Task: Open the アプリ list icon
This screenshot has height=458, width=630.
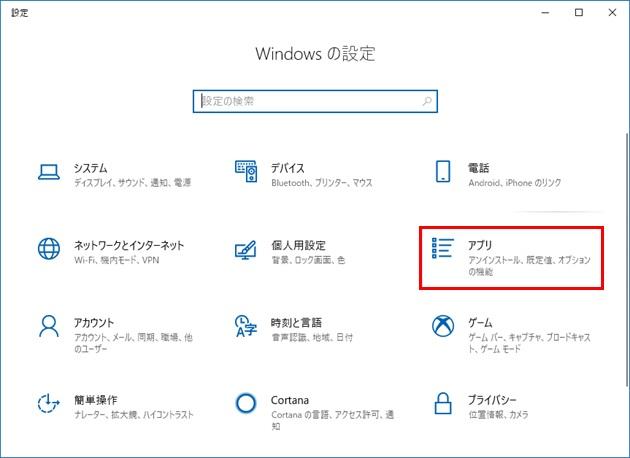Action: click(443, 248)
